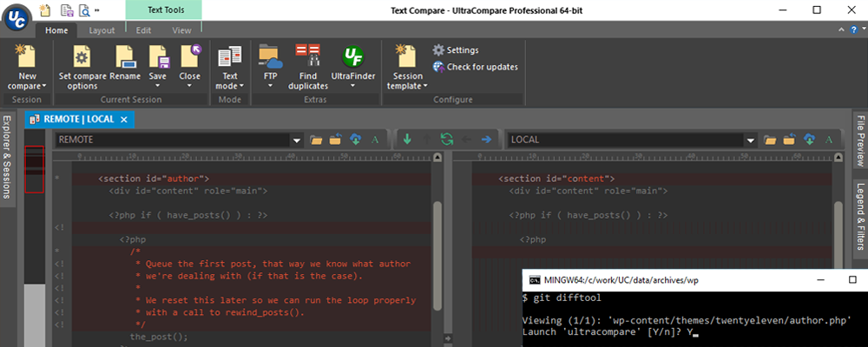Image resolution: width=868 pixels, height=347 pixels.
Task: Click the New compare icon
Action: [26, 57]
